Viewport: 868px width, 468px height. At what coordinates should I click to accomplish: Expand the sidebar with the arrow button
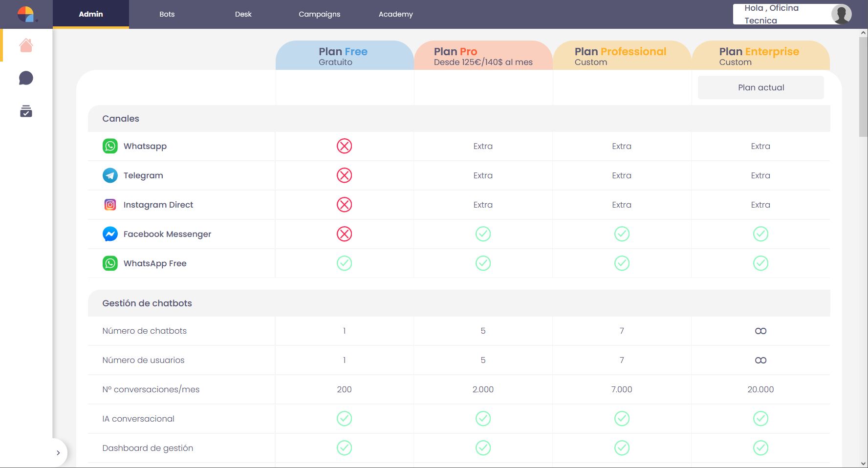pos(58,453)
